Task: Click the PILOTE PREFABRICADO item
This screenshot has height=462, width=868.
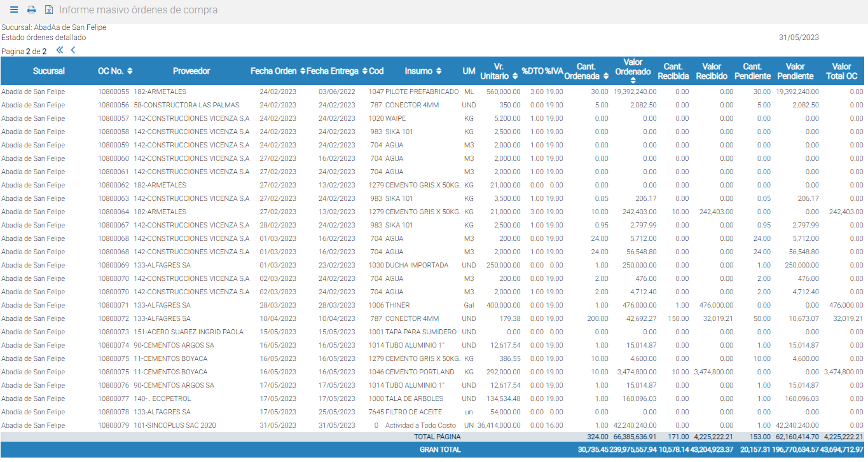Action: tap(422, 92)
